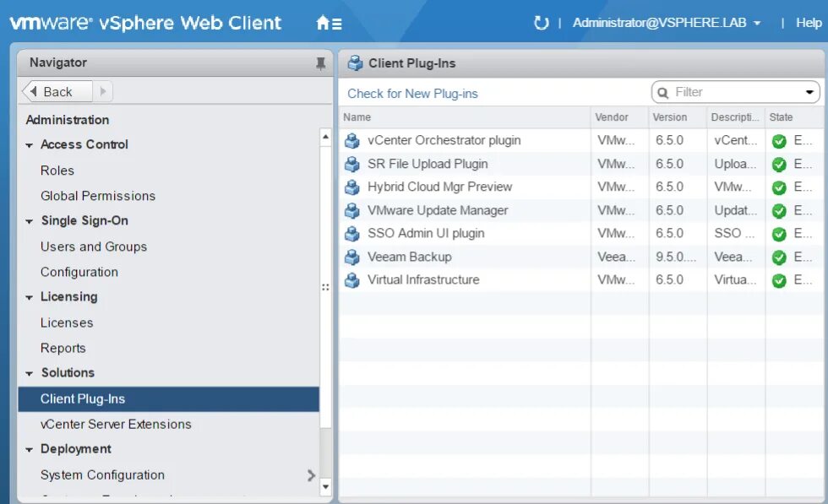This screenshot has height=504, width=828.
Task: Expand System Configuration chevron arrow
Action: pyautogui.click(x=311, y=475)
